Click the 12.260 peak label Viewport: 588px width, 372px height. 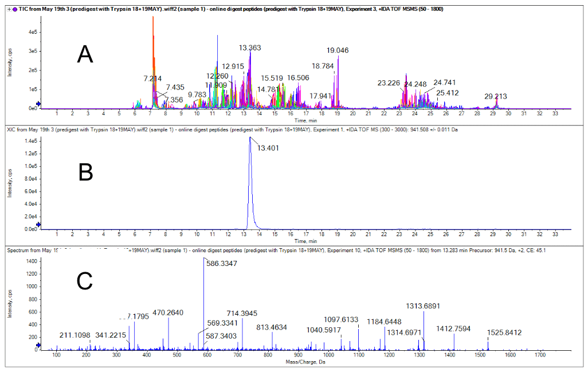[x=217, y=76]
